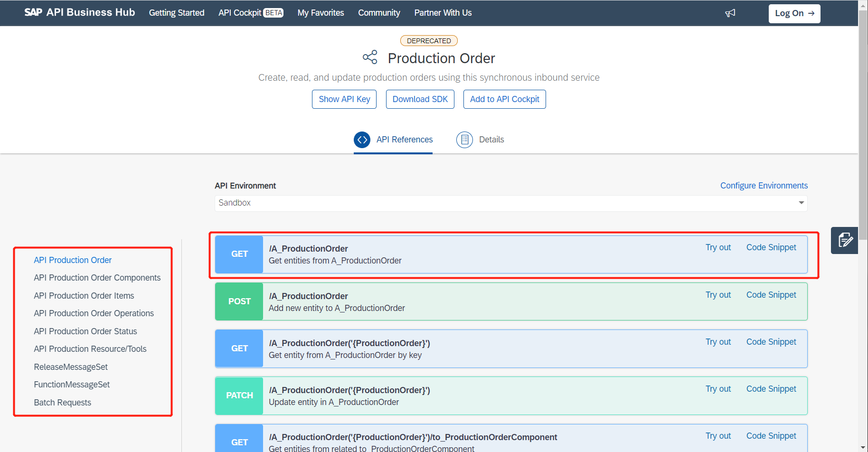Screen dimensions: 868x452
Task: Select Batch Requests in the sidebar
Action: pyautogui.click(x=62, y=402)
